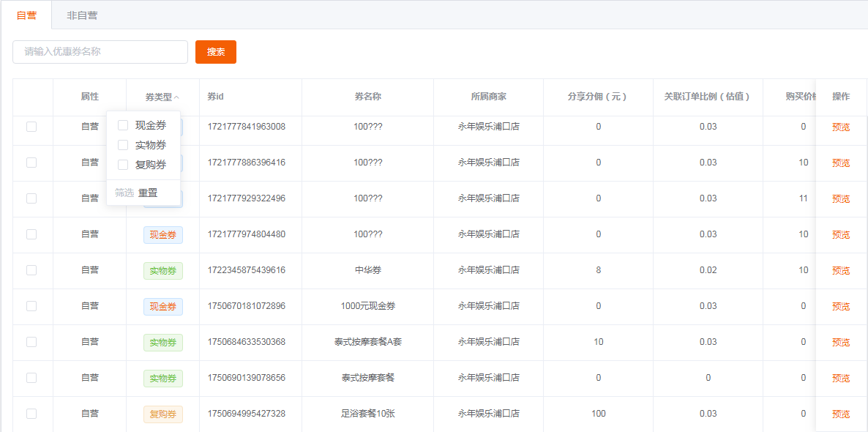Click the orange 复购券 tag for 足浴套餐10张
The height and width of the screenshot is (432, 868).
[x=162, y=414]
